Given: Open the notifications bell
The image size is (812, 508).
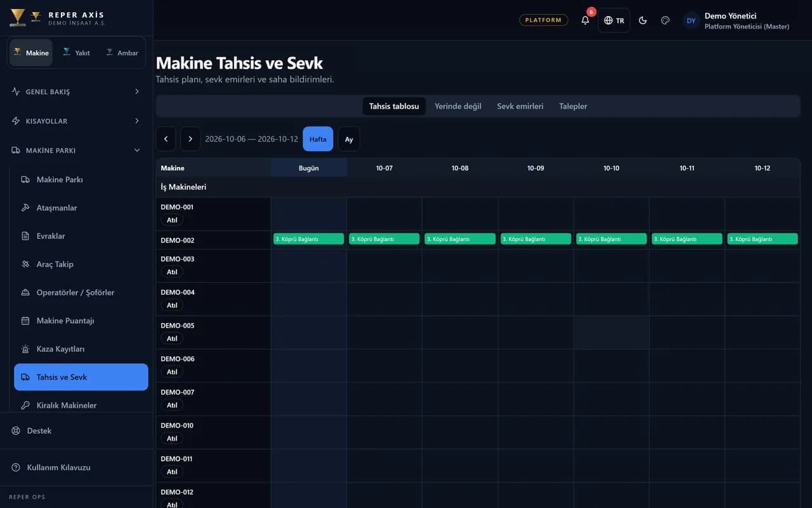Looking at the screenshot, I should point(585,20).
